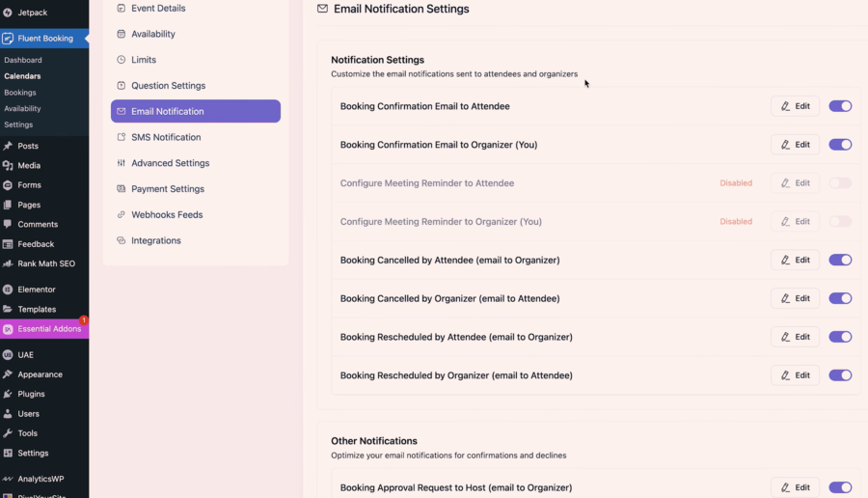Open the Calendars submenu item
The height and width of the screenshot is (498, 868).
pos(22,76)
